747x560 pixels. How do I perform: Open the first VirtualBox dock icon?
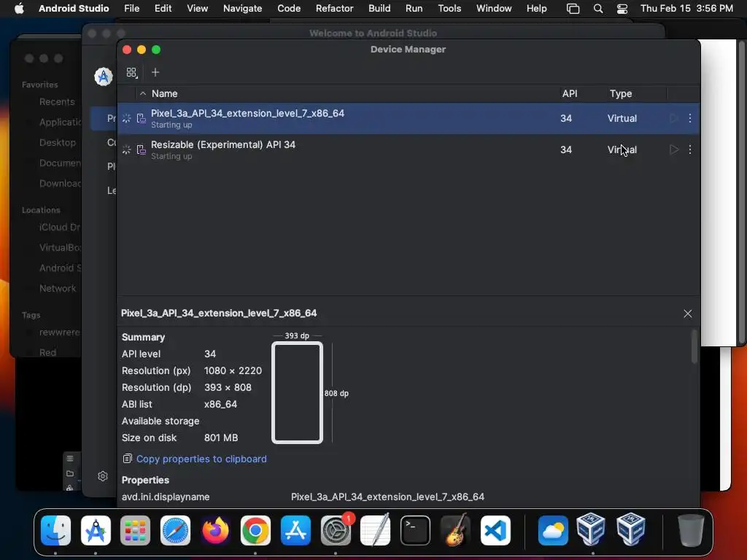(x=591, y=529)
